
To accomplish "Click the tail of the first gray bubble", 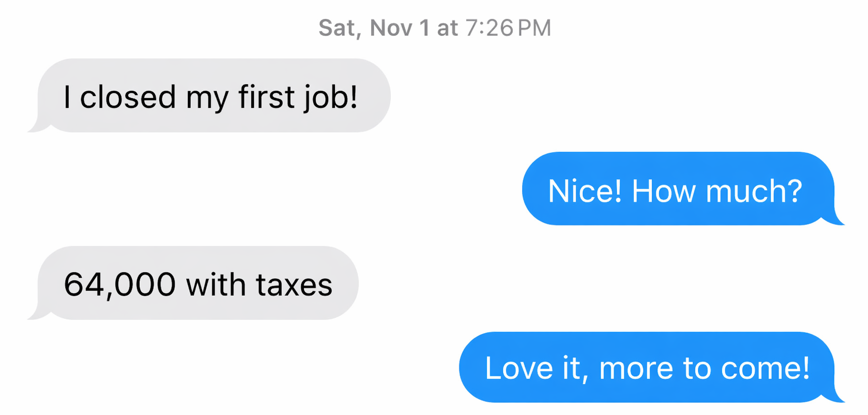I will (x=36, y=127).
